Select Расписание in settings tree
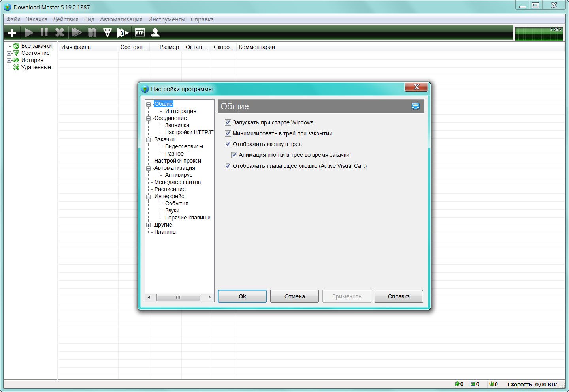Screen dimensions: 569x392 (x=170, y=189)
